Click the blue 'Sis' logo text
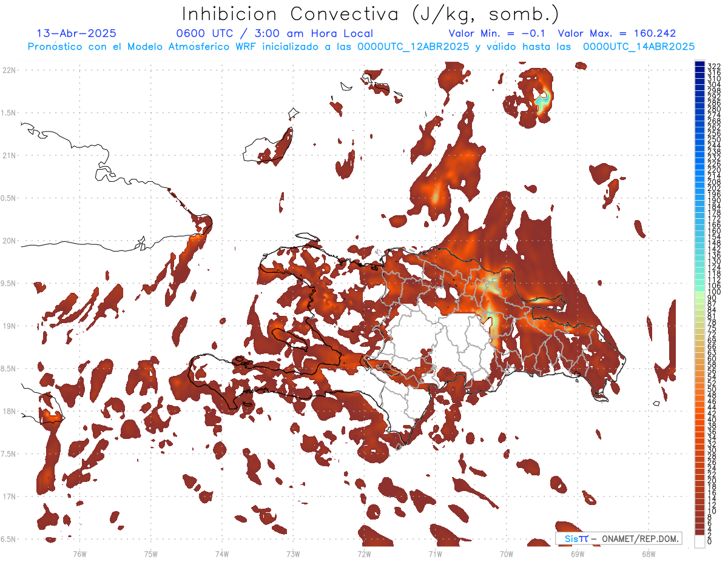728x562 pixels. (572, 538)
